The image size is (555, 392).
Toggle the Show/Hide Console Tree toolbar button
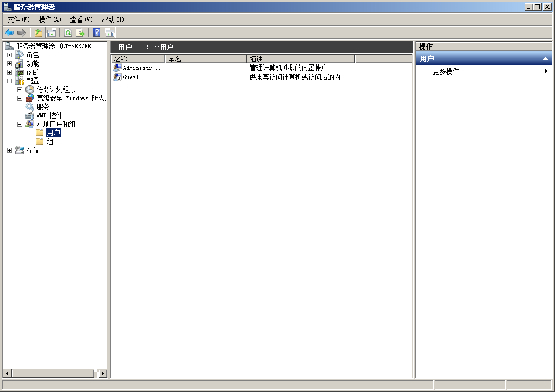tap(51, 32)
